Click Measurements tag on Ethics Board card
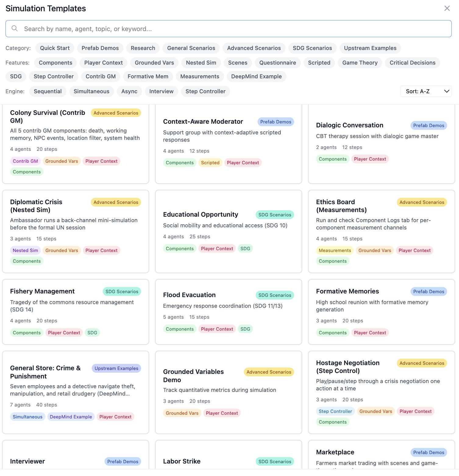 pos(335,250)
